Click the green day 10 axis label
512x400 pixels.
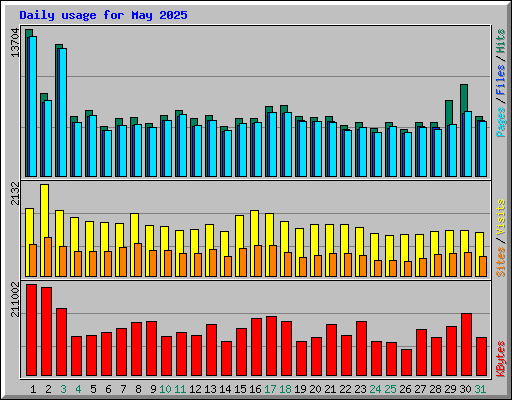coord(165,389)
